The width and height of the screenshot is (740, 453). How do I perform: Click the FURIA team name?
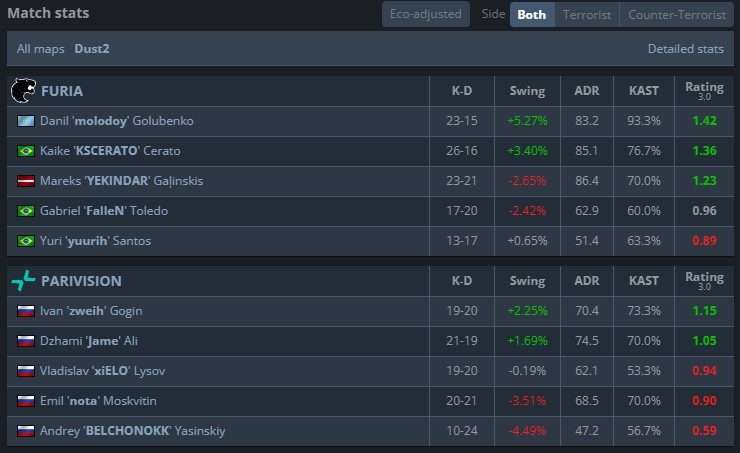tap(62, 91)
